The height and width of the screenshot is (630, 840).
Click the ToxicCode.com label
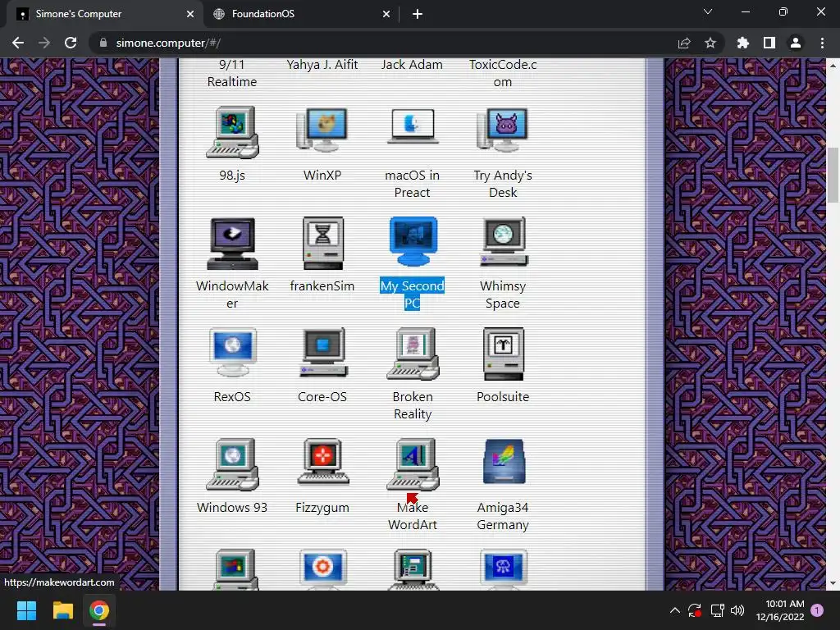pos(503,73)
